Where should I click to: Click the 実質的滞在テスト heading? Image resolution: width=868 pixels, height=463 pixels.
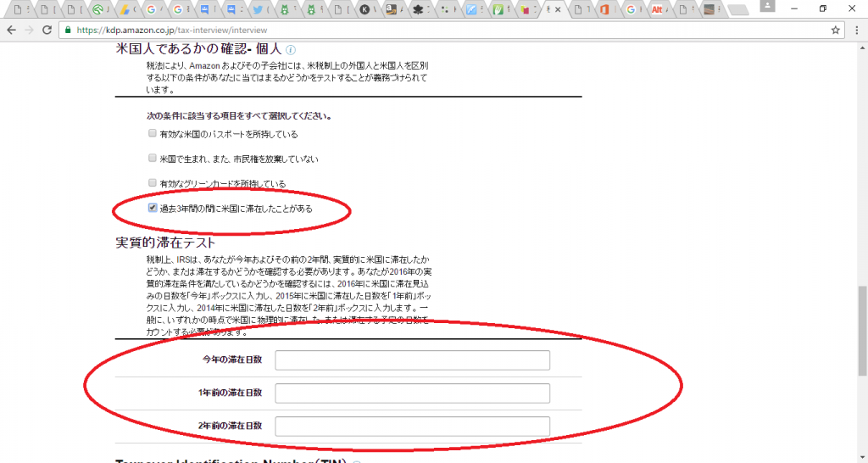tap(165, 243)
